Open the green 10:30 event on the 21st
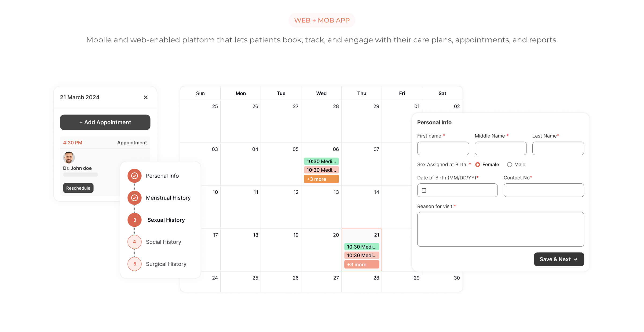This screenshot has height=332, width=644. click(x=361, y=247)
